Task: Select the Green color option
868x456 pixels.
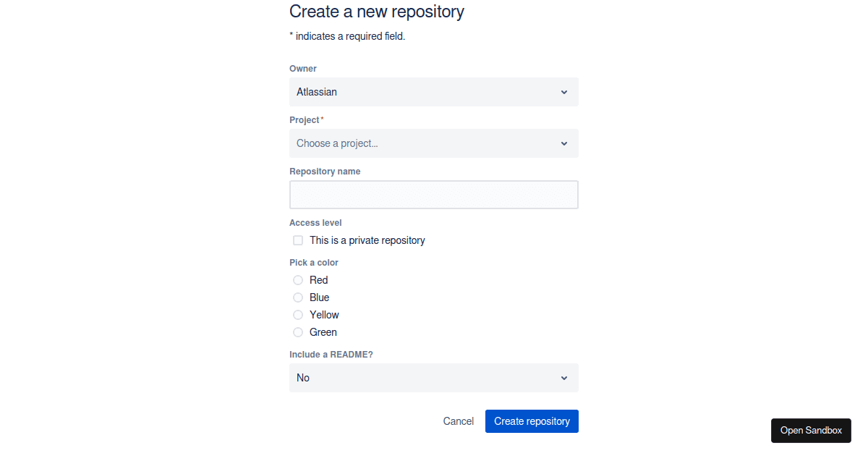Action: (x=298, y=332)
